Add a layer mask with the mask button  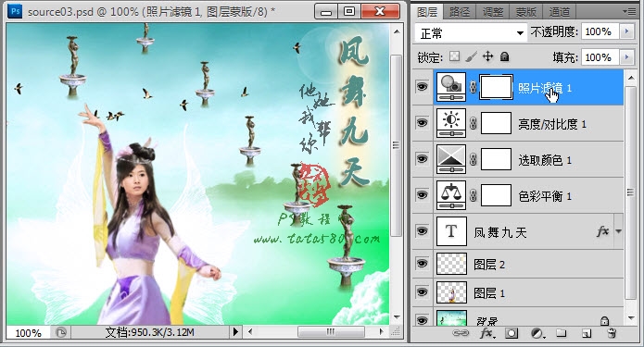pyautogui.click(x=511, y=333)
